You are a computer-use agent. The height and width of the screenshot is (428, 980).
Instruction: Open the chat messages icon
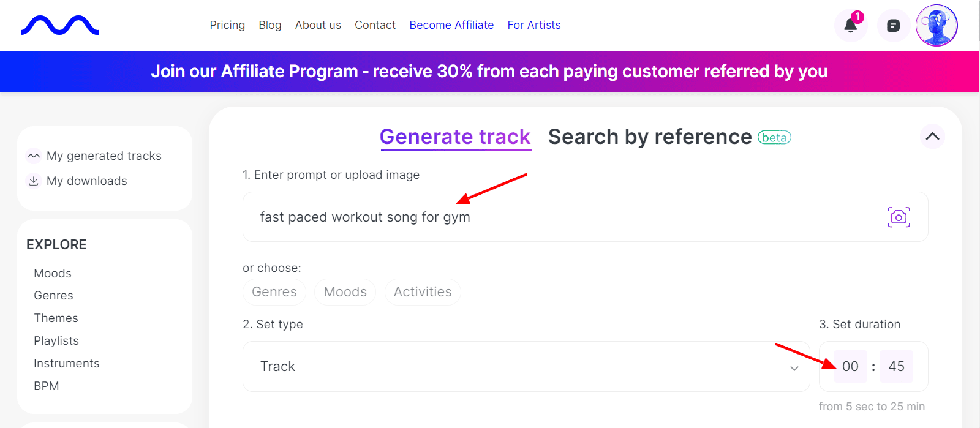click(893, 26)
